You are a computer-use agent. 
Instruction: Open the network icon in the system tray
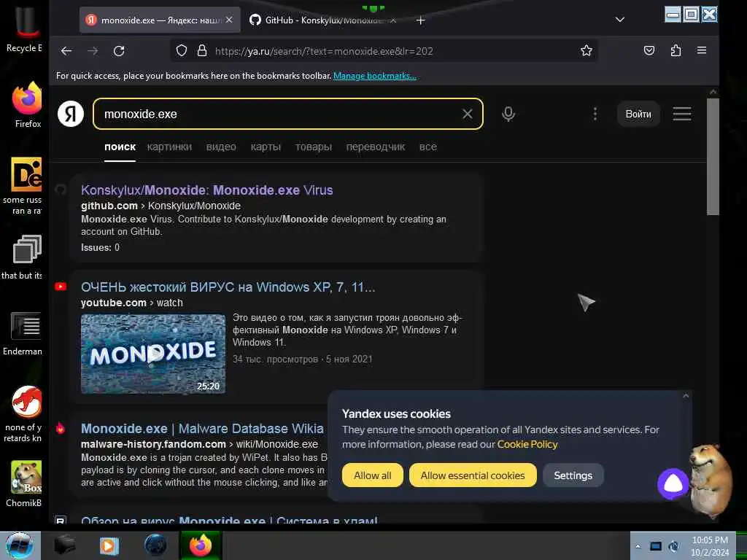click(x=656, y=546)
